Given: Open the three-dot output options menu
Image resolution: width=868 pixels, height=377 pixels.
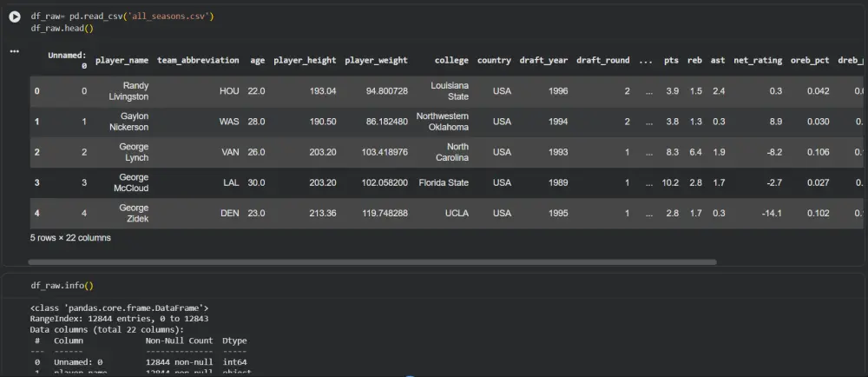Looking at the screenshot, I should pos(15,51).
